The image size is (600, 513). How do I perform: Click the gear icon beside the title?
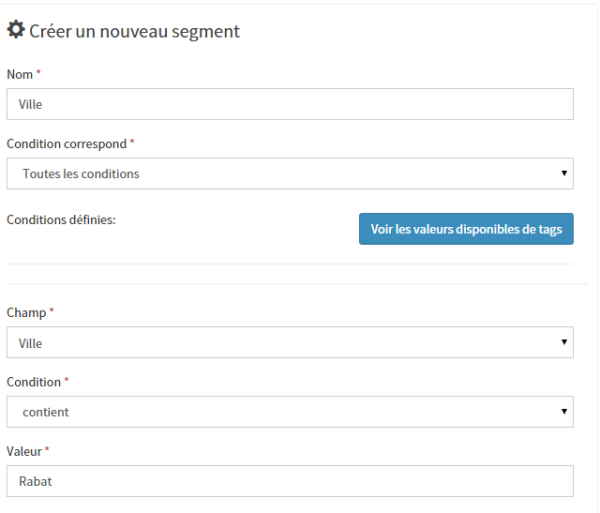[x=16, y=31]
